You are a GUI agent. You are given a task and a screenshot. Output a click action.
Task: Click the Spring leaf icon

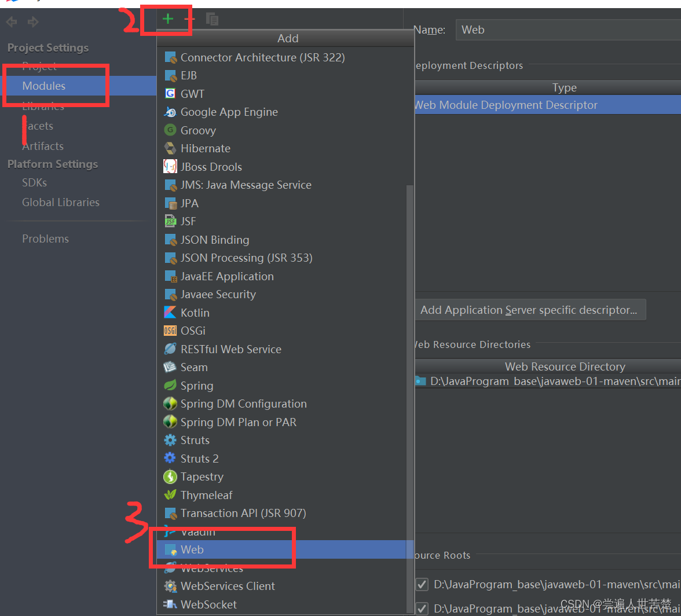point(170,386)
